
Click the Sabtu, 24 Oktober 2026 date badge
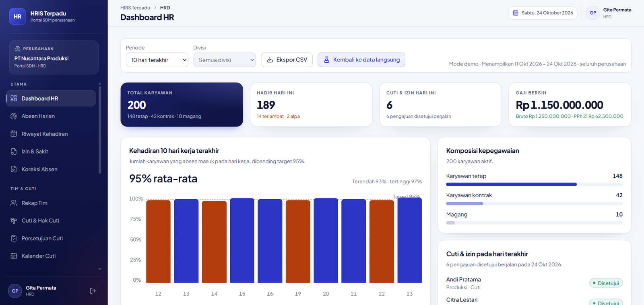point(543,13)
